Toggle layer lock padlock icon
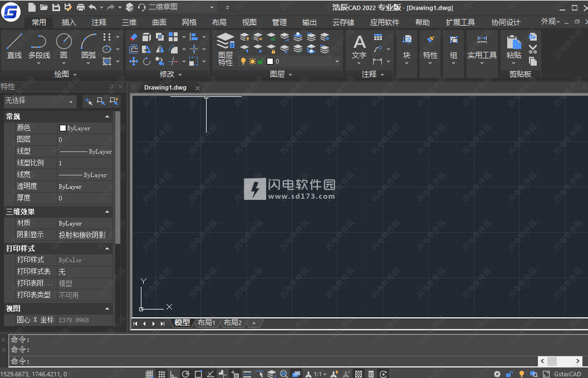588x378 pixels. tap(261, 61)
